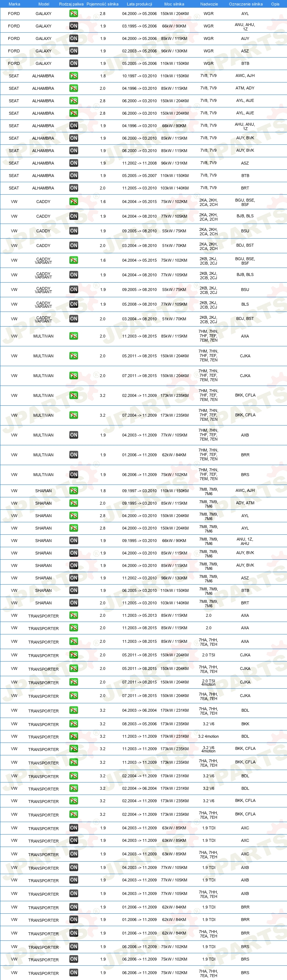
Task: Click 'ANU, AHU, 1Z' in Ford Galaxy row
Action: (245, 27)
